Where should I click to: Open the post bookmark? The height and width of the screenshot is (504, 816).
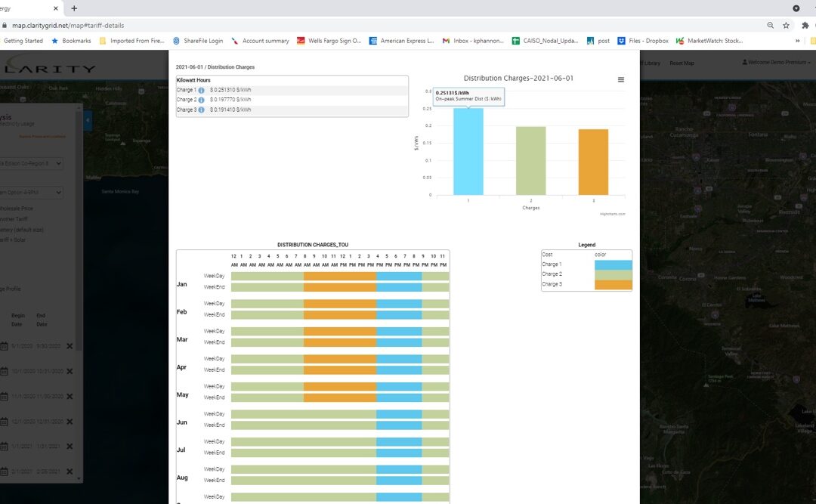[x=598, y=41]
